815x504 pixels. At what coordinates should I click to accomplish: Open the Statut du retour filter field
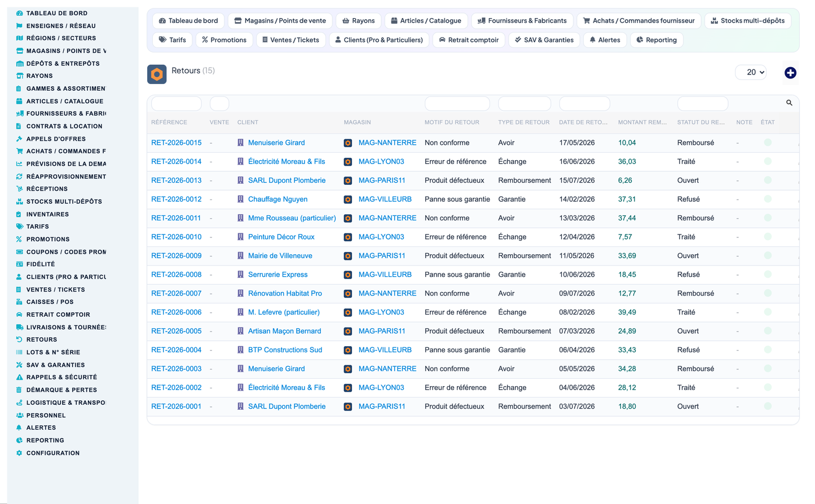(703, 103)
